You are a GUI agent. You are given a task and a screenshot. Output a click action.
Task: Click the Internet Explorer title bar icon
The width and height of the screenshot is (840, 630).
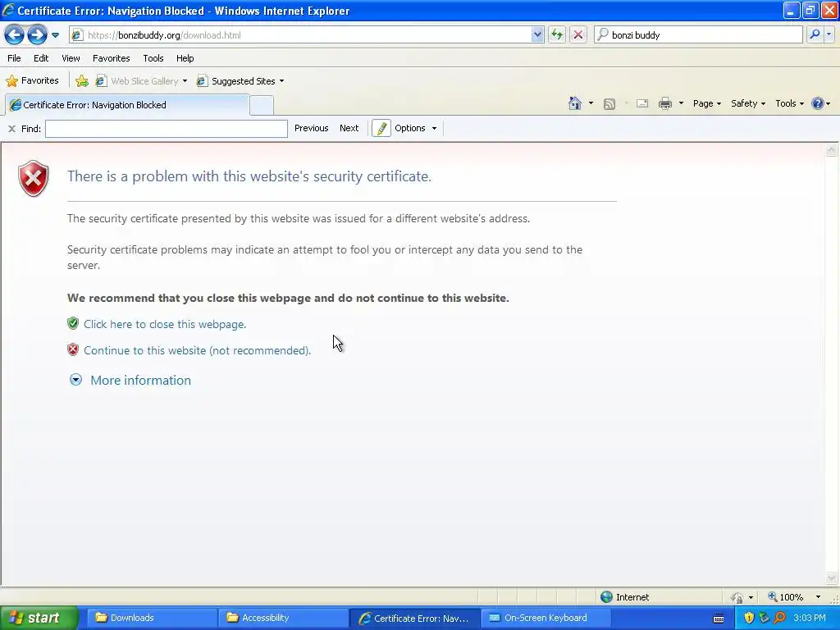pos(8,10)
